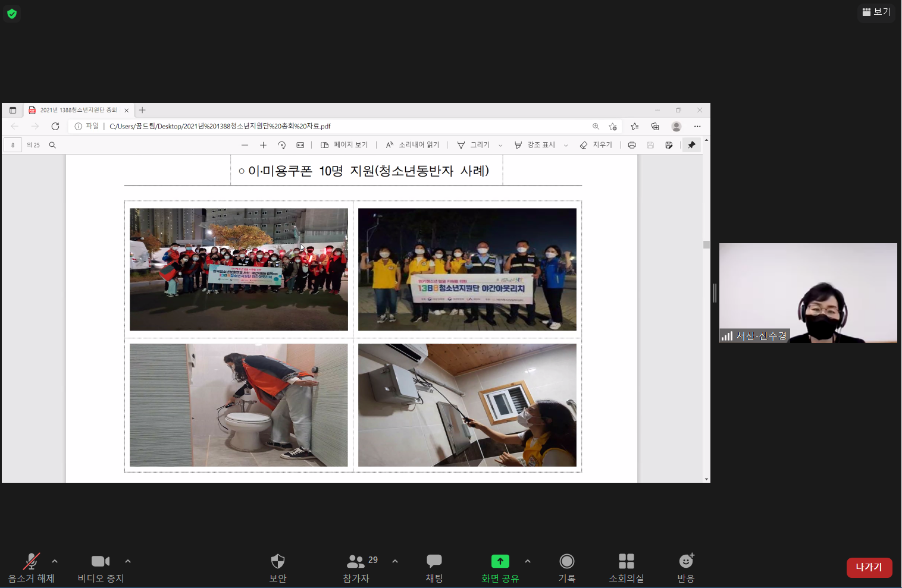
Task: Click the green 화면 공유 share screen icon
Action: click(x=500, y=561)
